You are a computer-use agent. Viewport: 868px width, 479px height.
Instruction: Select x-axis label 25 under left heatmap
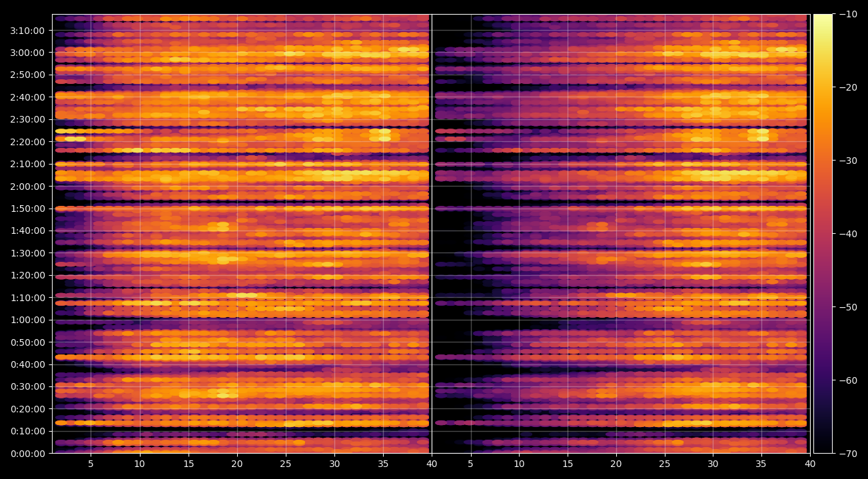click(286, 464)
